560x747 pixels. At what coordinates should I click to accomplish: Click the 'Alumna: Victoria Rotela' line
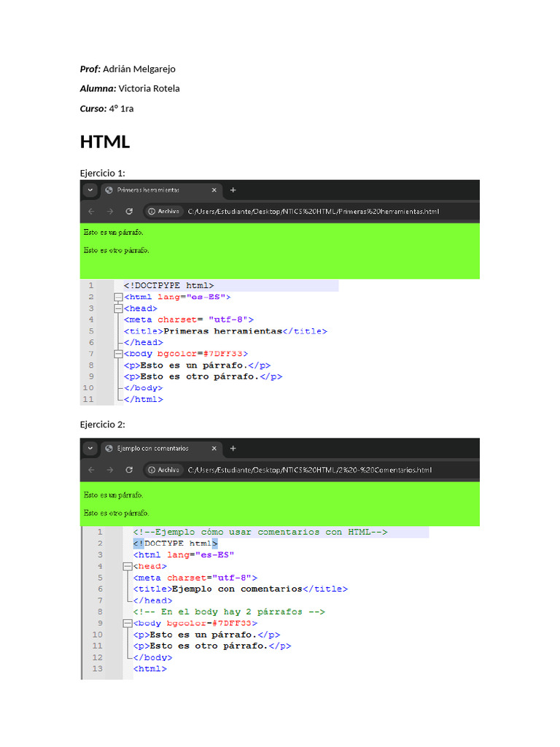(130, 88)
